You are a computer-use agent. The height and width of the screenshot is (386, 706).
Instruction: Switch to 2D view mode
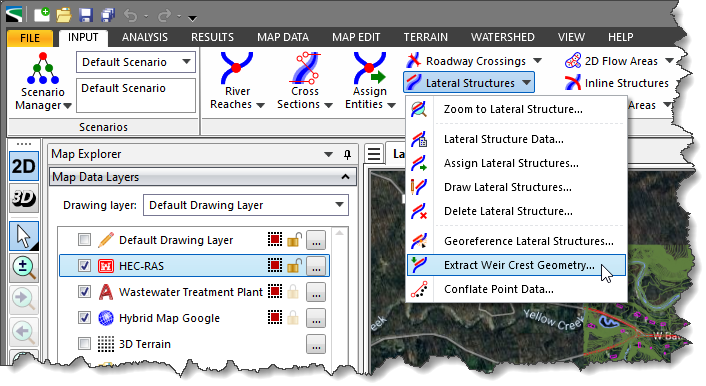point(24,167)
